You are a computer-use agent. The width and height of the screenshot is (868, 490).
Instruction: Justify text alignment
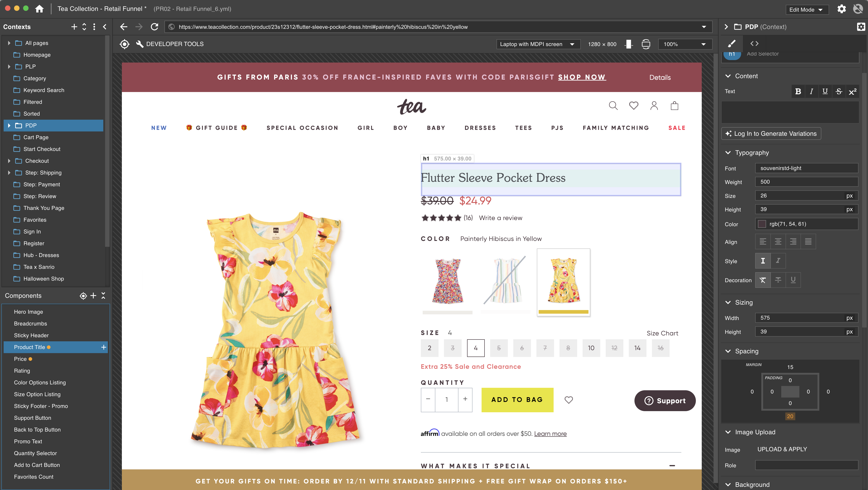[x=808, y=241]
